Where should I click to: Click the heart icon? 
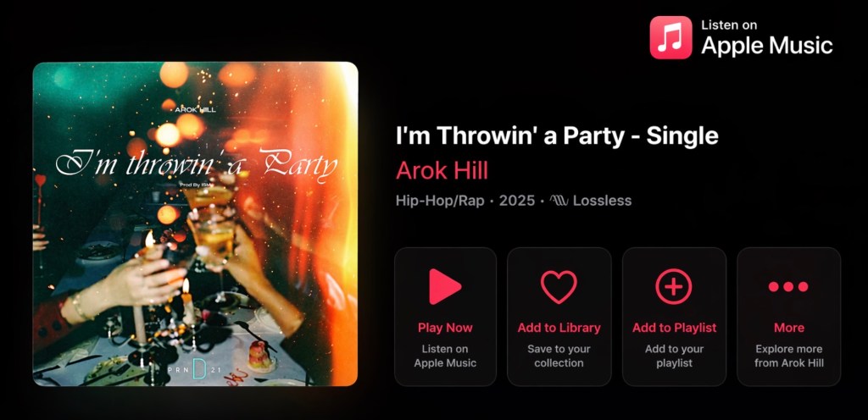[x=559, y=286]
